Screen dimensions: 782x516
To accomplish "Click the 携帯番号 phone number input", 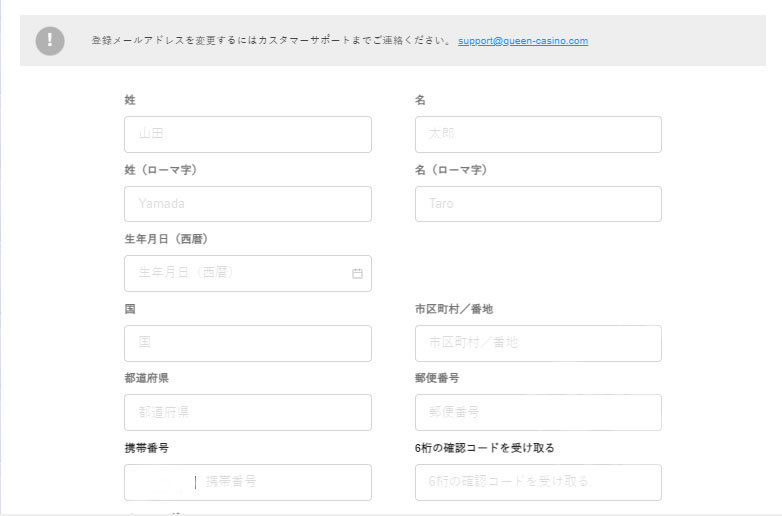I will [x=283, y=482].
